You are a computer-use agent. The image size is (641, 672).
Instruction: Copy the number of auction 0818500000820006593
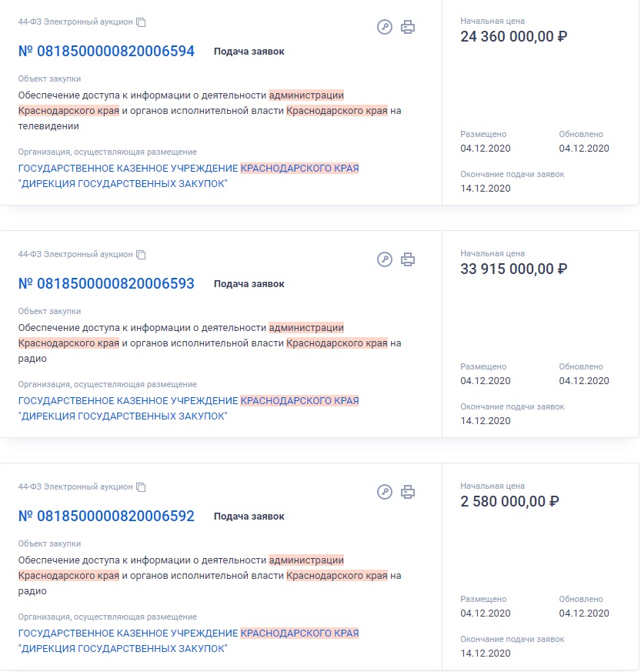tap(141, 255)
